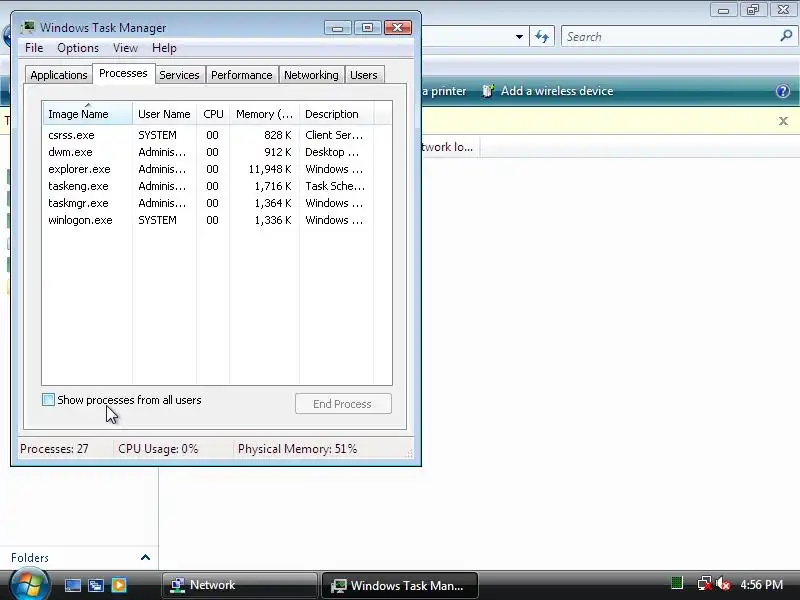Switch to the Networking tab

pos(311,75)
